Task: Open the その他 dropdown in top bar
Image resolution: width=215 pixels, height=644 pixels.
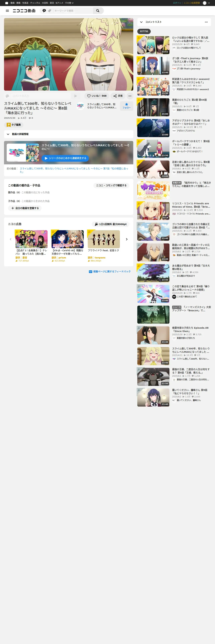Action: click(69, 3)
